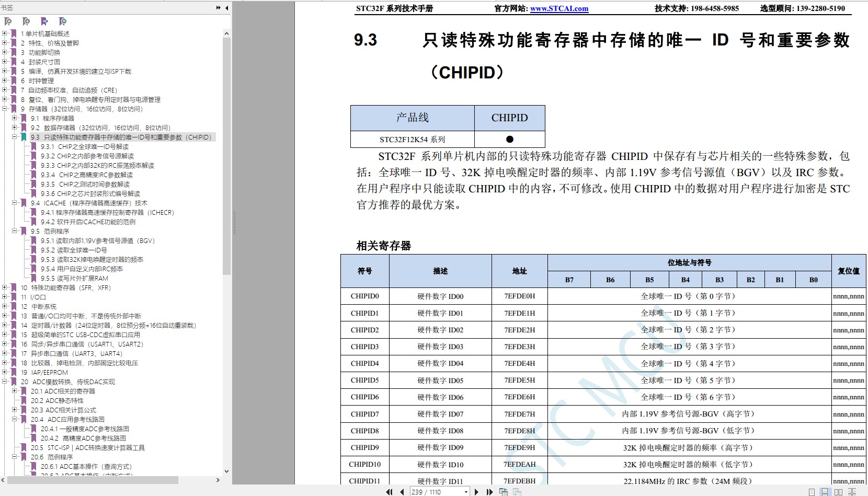868x496 pixels.
Task: Click bookmark icon of 9.3.2 内部参考信号源解读
Action: coord(34,156)
